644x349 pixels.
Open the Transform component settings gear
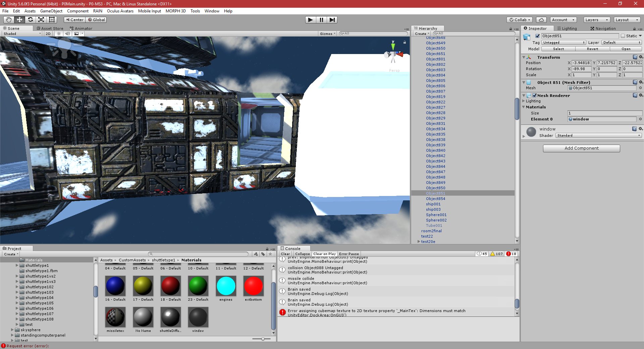(641, 57)
